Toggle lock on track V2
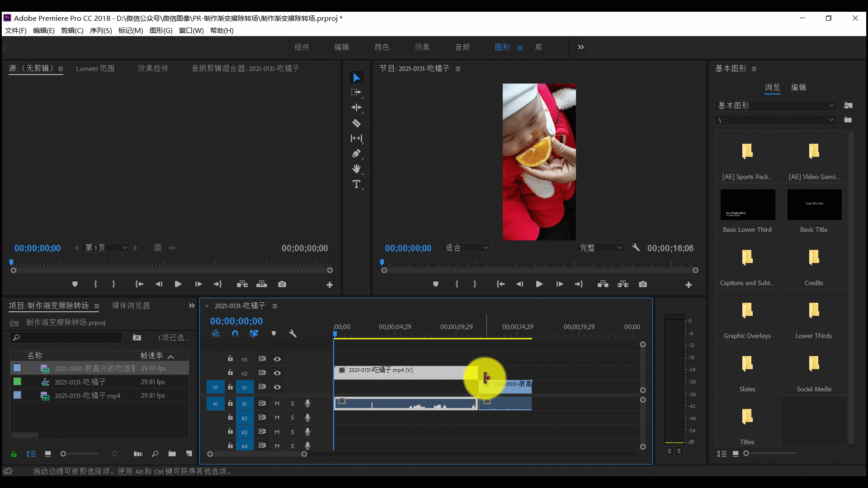The height and width of the screenshot is (488, 868). [x=230, y=373]
